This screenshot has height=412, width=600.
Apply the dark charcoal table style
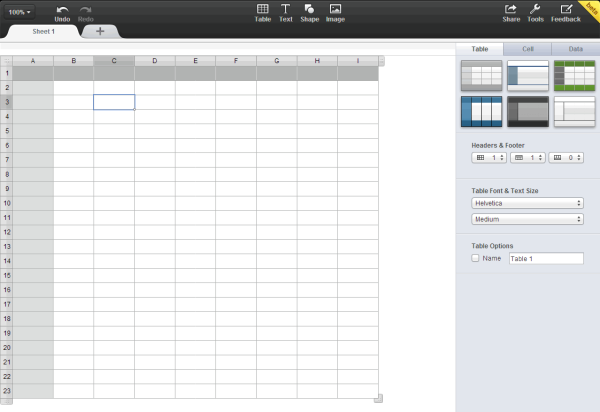pyautogui.click(x=528, y=111)
